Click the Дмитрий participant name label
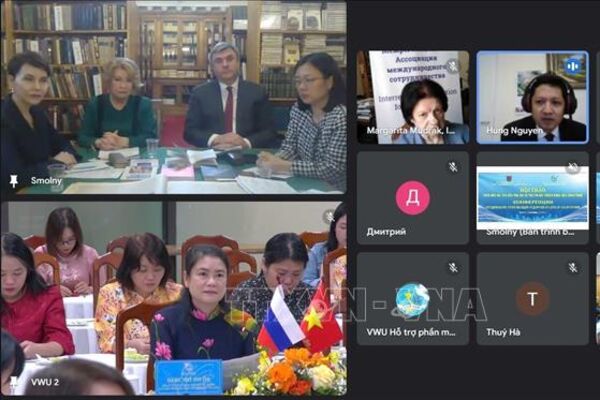The height and width of the screenshot is (400, 600). (x=385, y=231)
